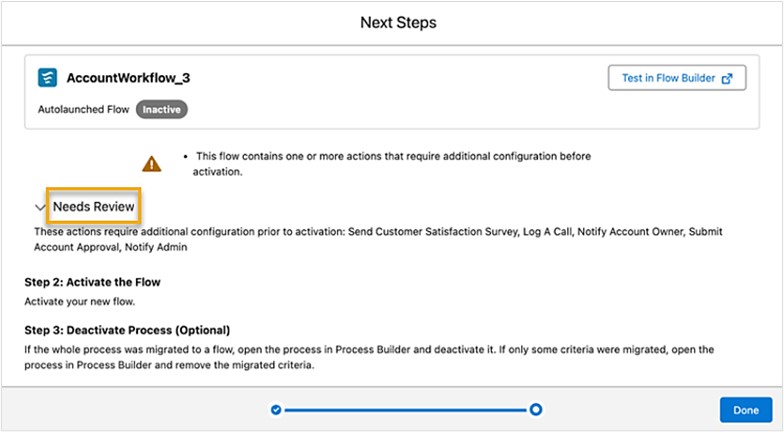
Task: Click the Step 3: Deactivate Process heading
Action: point(127,330)
